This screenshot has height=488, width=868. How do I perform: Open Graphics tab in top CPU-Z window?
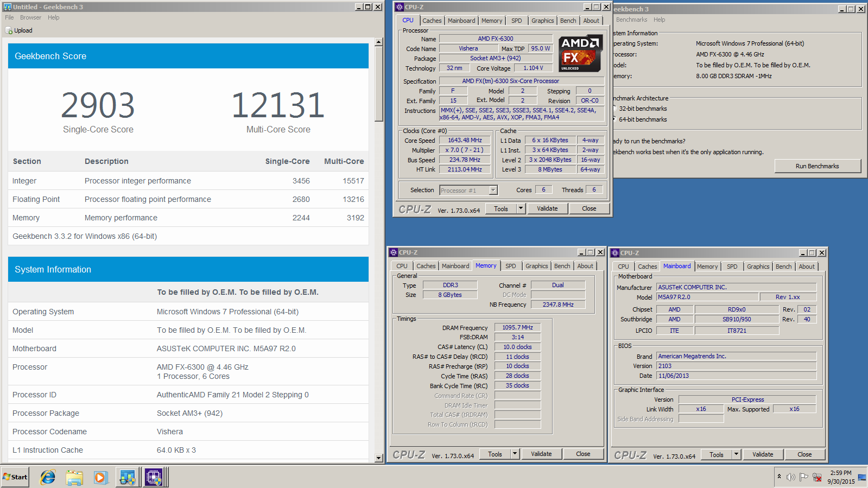pos(542,21)
